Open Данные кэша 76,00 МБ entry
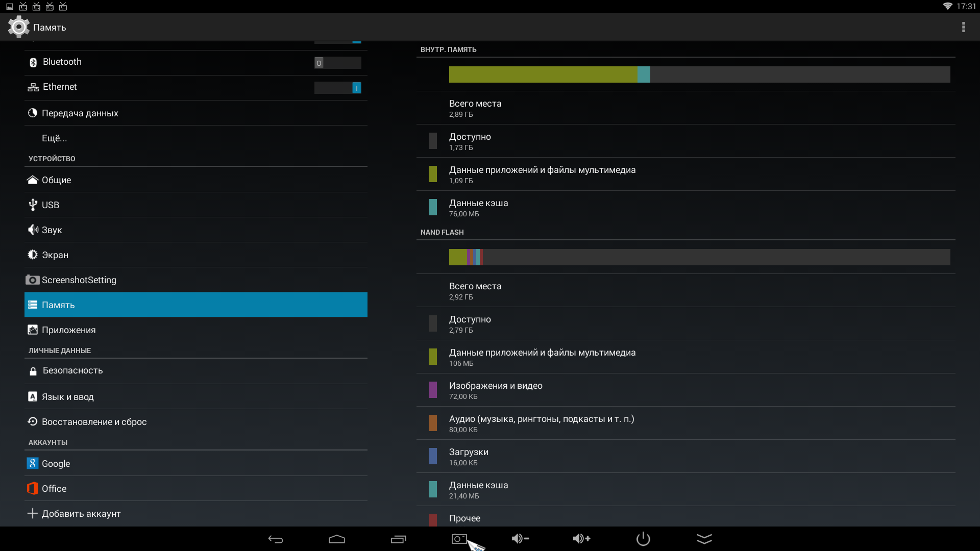The width and height of the screenshot is (980, 551). pos(478,208)
